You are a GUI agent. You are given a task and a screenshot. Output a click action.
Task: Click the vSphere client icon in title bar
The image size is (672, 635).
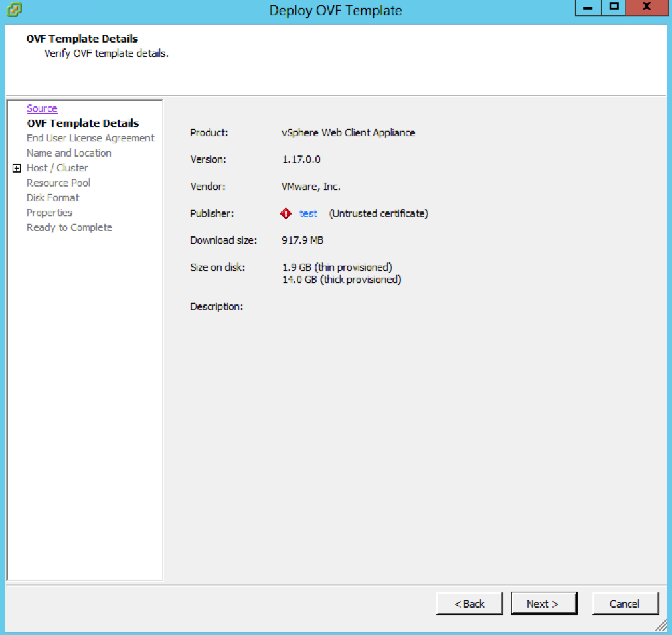[x=14, y=9]
